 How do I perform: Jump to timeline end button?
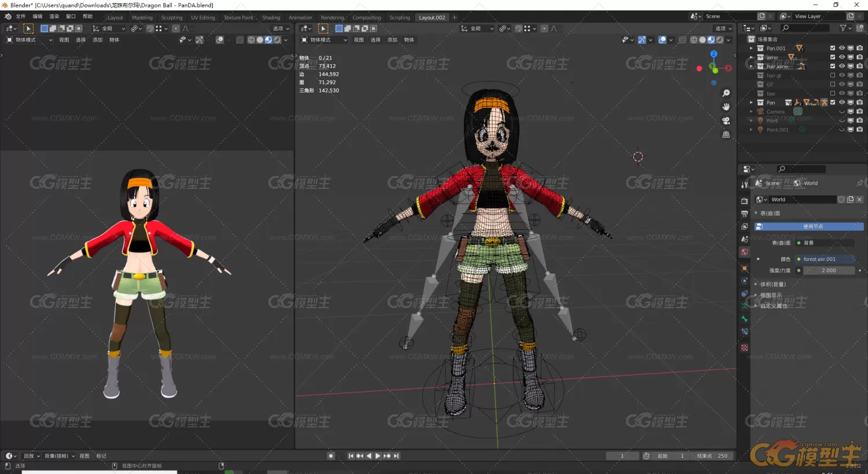[396, 456]
